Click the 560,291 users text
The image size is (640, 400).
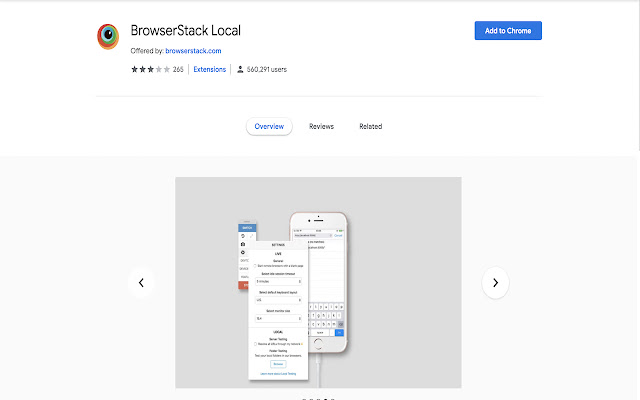tap(267, 69)
